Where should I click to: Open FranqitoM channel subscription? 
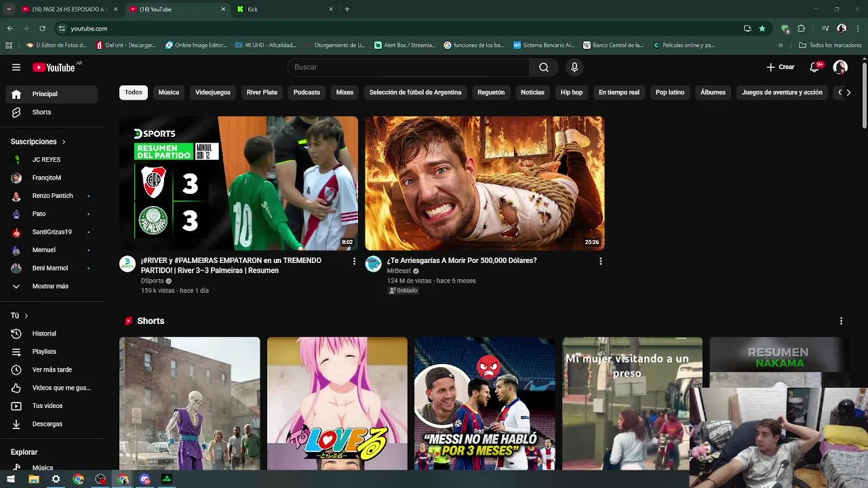52,178
